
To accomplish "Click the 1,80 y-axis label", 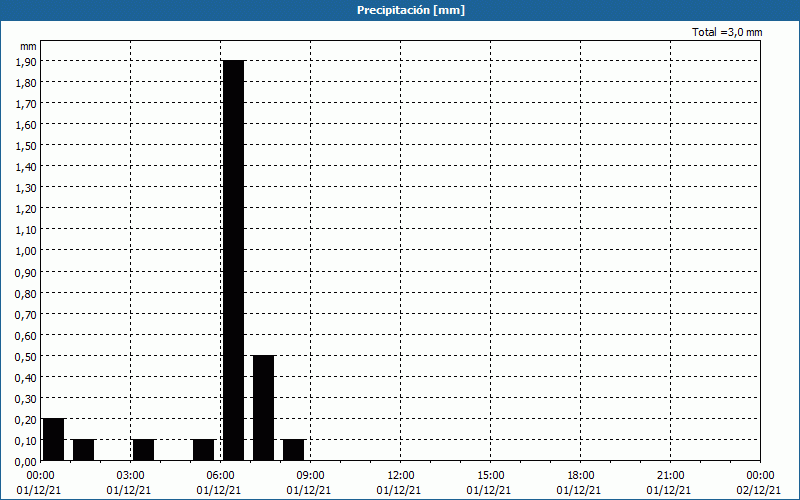I will coord(26,83).
